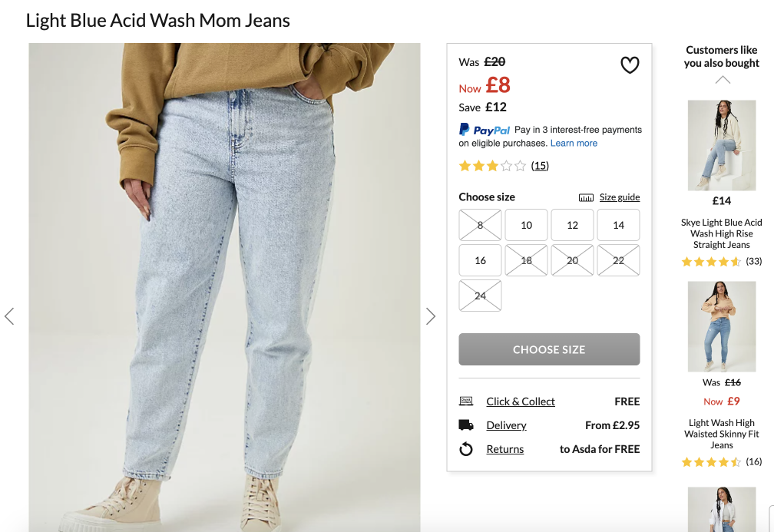Select size 10
Viewport: 774px width, 532px height.
pos(526,225)
